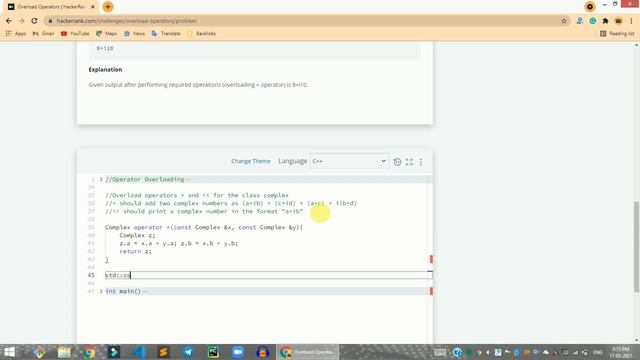Open the Maps bookmark
The width and height of the screenshot is (640, 360).
pyautogui.click(x=107, y=33)
